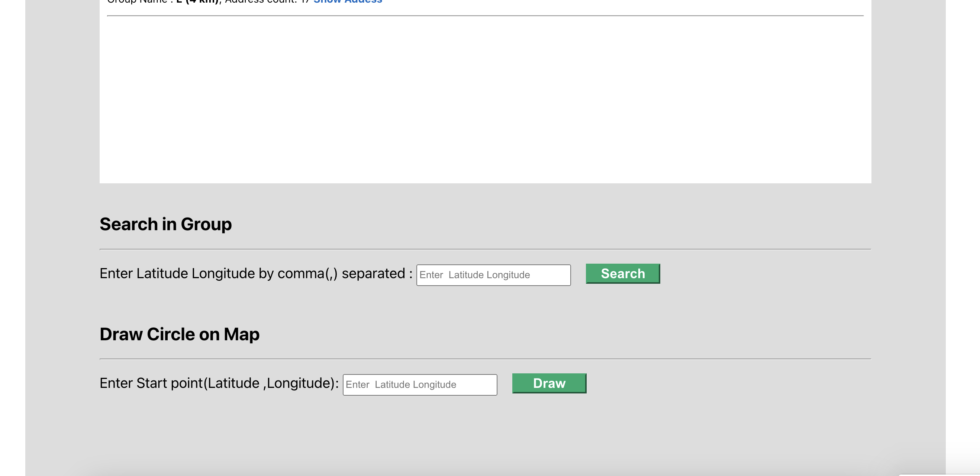
Task: Click the white strip at right page edge
Action: click(963, 228)
